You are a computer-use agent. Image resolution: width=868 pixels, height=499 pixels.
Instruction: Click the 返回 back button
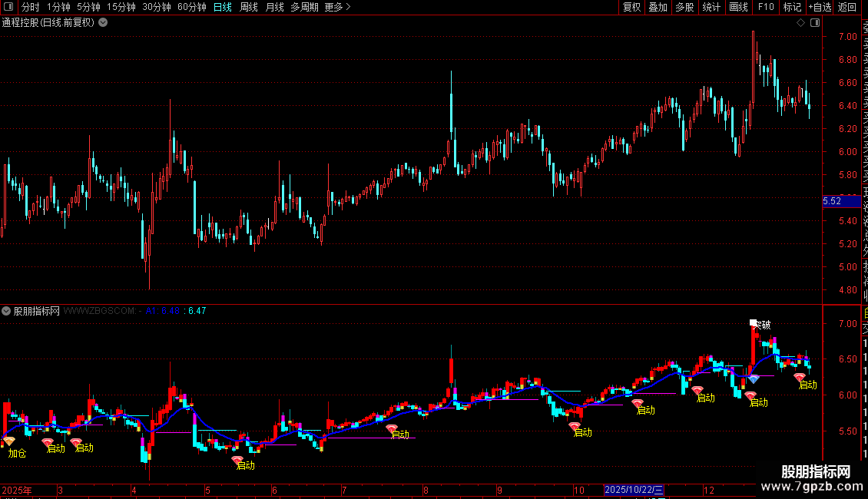click(x=847, y=7)
